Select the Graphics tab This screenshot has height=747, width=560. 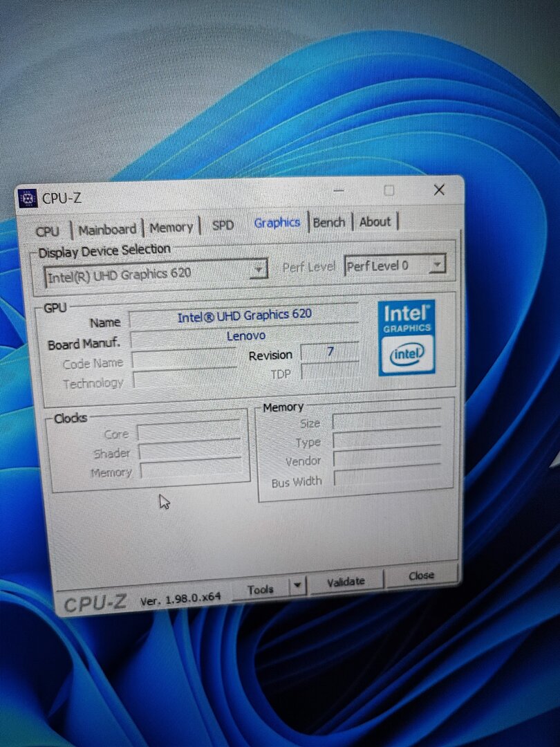coord(277,223)
